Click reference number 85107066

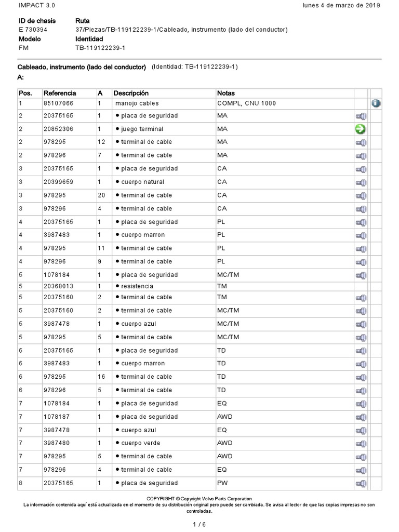[x=58, y=103]
